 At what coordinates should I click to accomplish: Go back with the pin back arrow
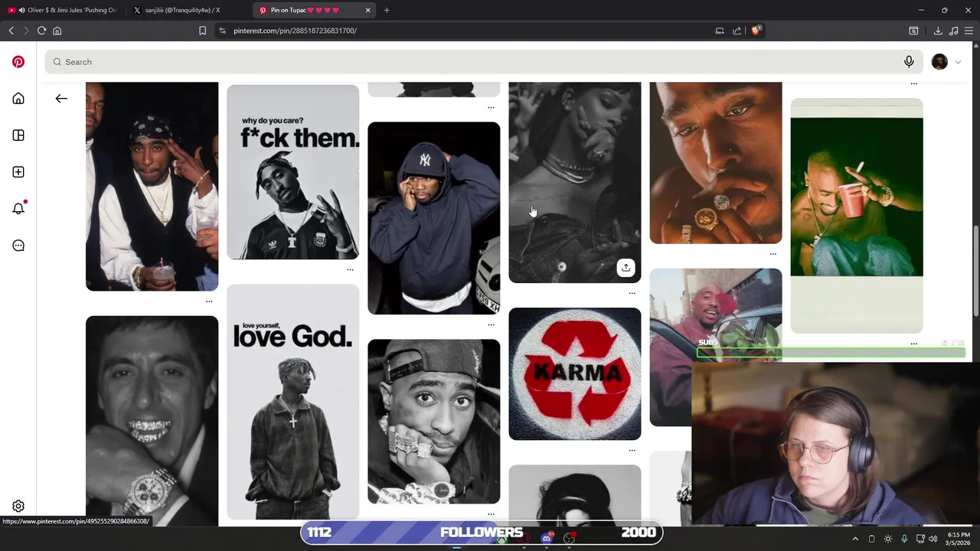tap(61, 99)
